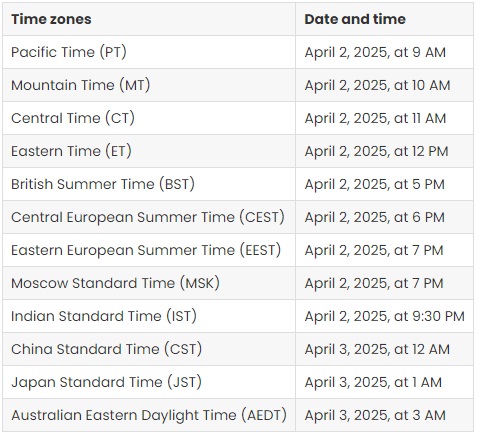Click British Summer Time (BST) row label
The height and width of the screenshot is (434, 477).
pyautogui.click(x=103, y=184)
